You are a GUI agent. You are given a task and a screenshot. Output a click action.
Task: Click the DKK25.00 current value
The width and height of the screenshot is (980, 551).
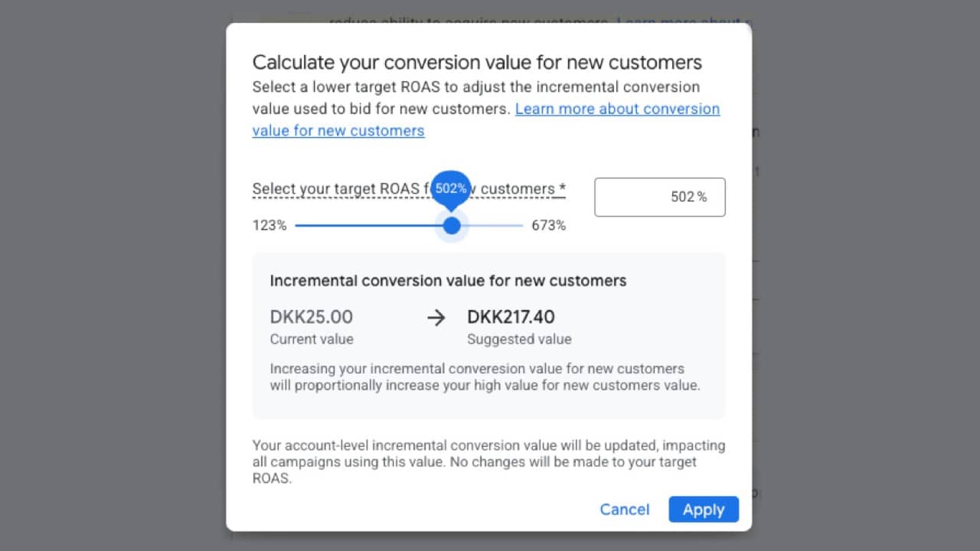pyautogui.click(x=311, y=317)
